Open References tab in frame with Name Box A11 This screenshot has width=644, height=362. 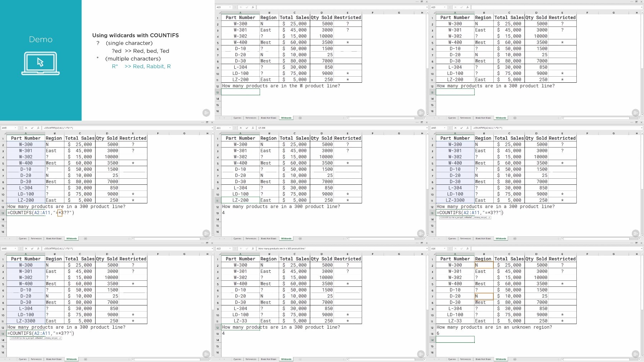[x=251, y=238]
